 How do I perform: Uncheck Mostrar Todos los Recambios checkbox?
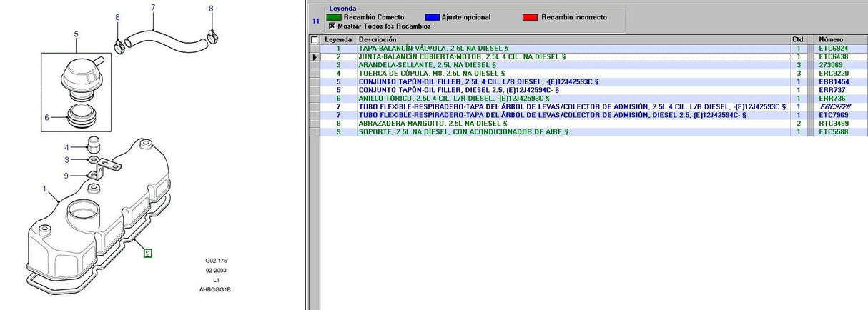(x=332, y=26)
